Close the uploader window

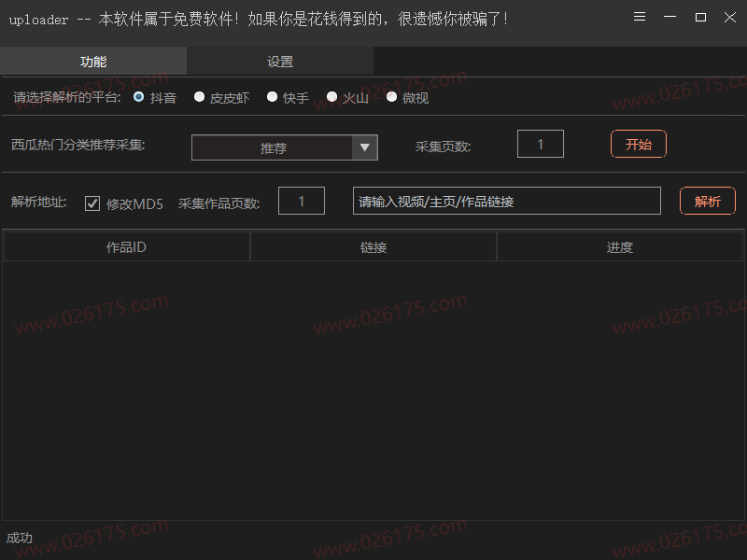730,17
